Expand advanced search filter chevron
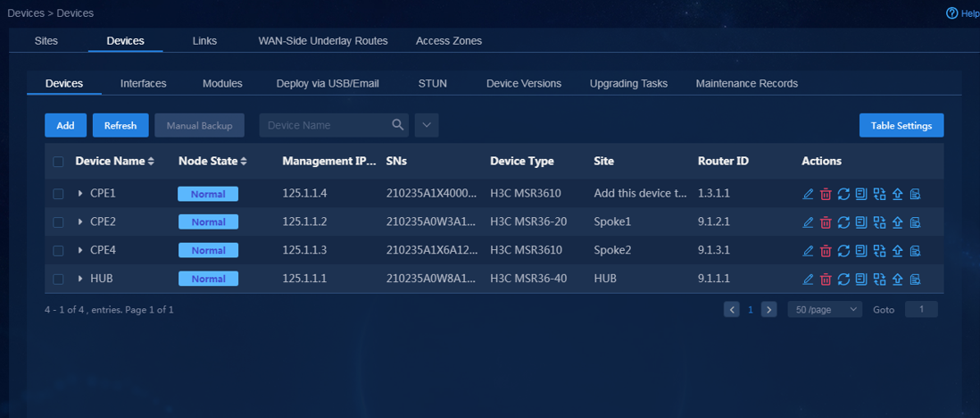The width and height of the screenshot is (980, 418). [427, 125]
